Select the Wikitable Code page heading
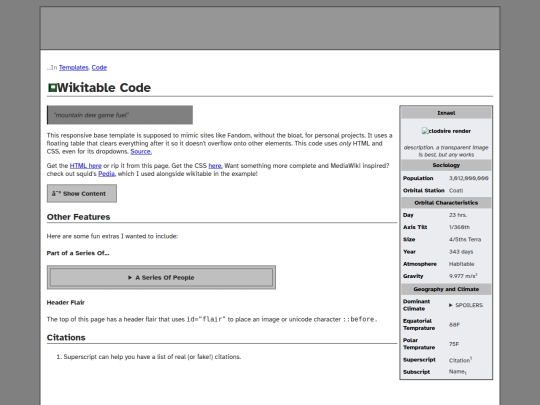 point(104,88)
